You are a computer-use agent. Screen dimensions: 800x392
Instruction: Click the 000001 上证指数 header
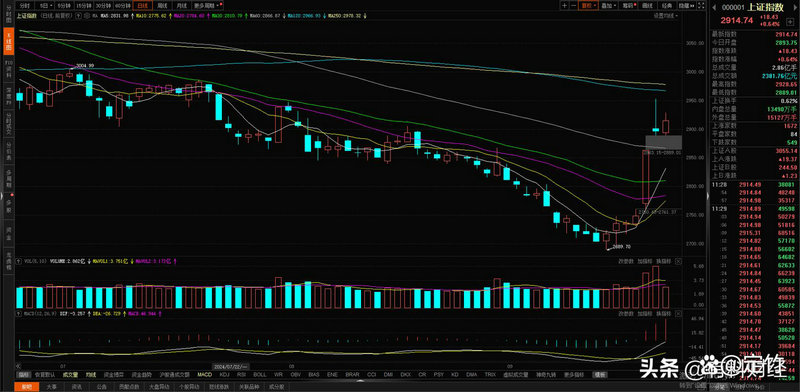tap(753, 7)
